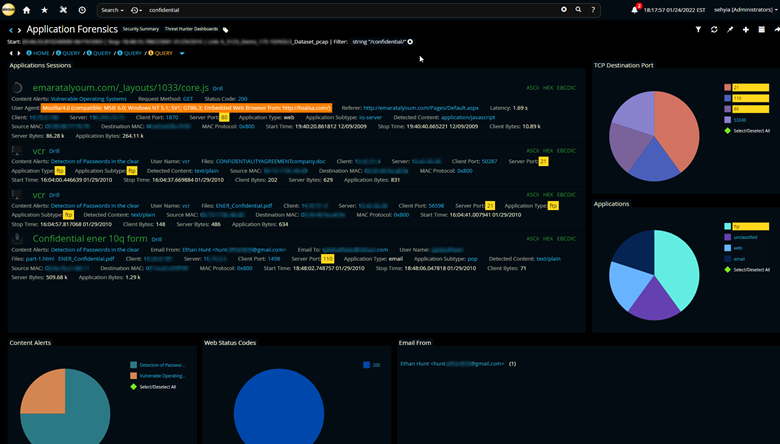This screenshot has height=444, width=780.
Task: Expand the breadcrumb dropdown caret
Action: [182, 53]
